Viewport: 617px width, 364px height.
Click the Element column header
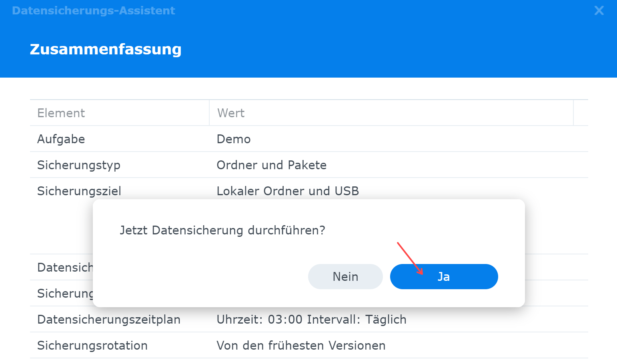(x=61, y=113)
